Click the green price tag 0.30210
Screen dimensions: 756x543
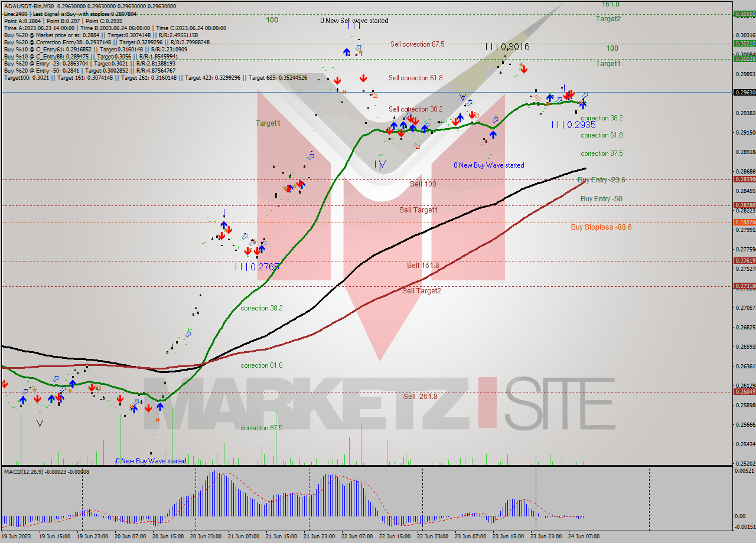tap(744, 43)
